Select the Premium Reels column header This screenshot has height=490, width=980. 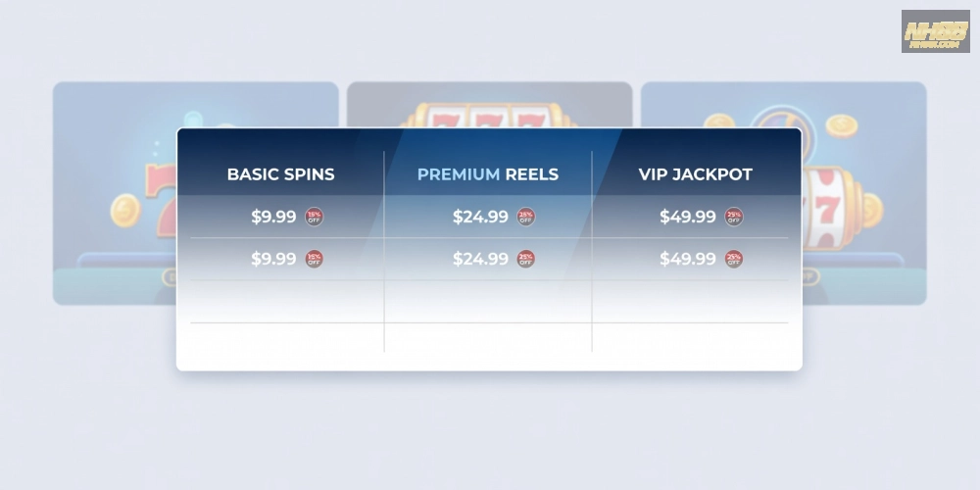pos(488,174)
